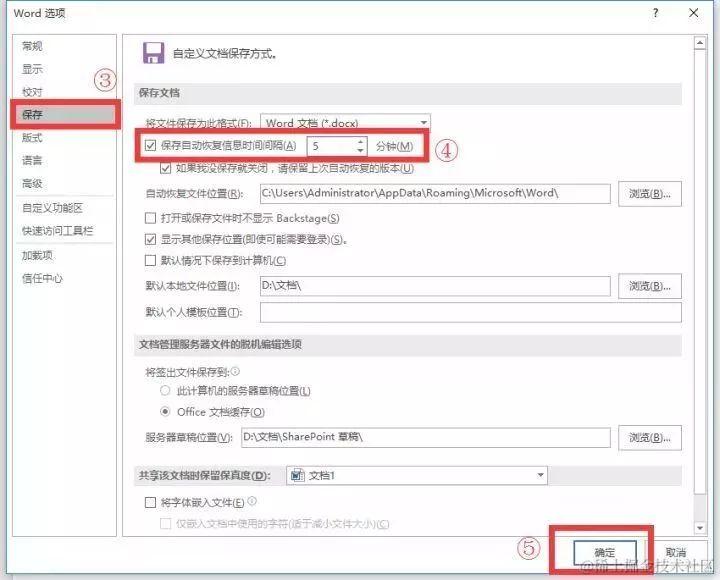Click the 服务器草稿位置 path field
720x580 pixels.
[x=426, y=438]
